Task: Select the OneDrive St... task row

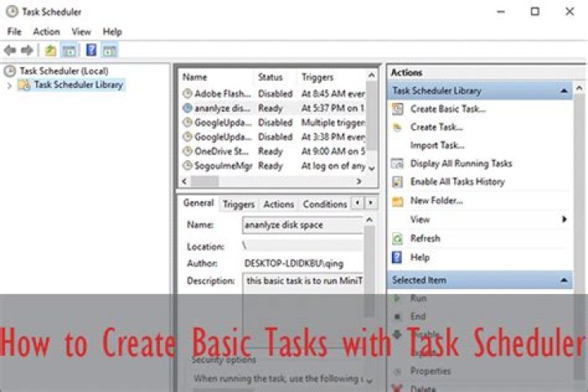Action: [x=273, y=152]
